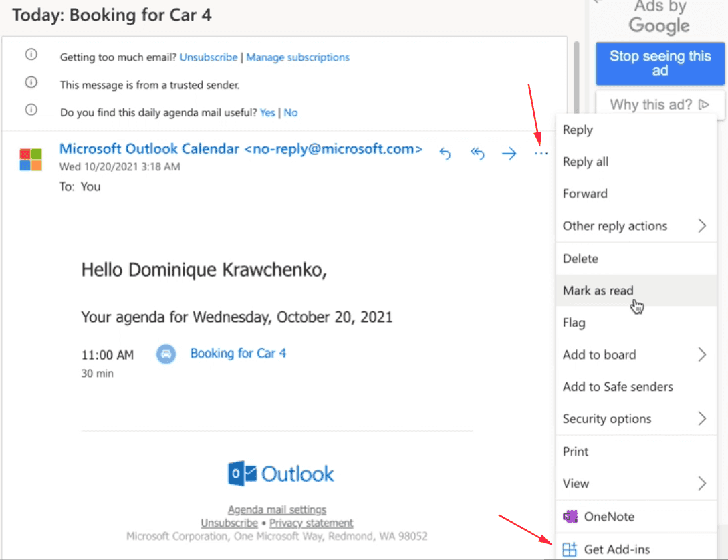Open the More actions ellipsis icon
This screenshot has height=560, width=728.
pyautogui.click(x=541, y=154)
